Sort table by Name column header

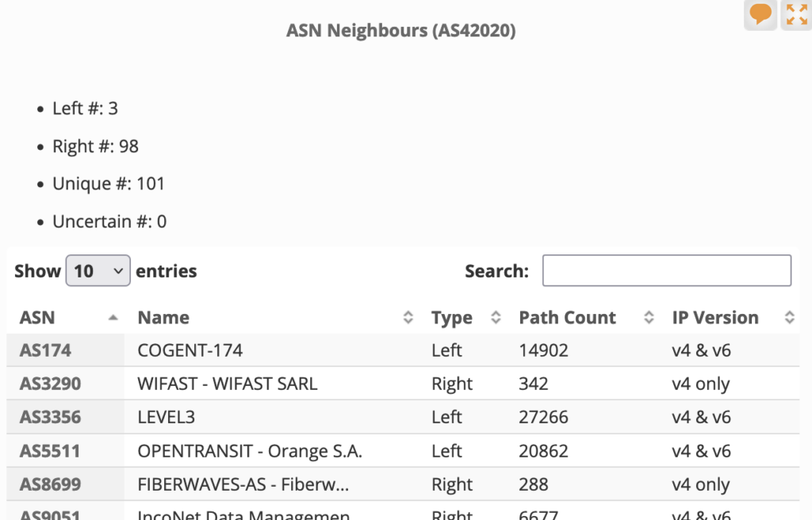point(163,318)
